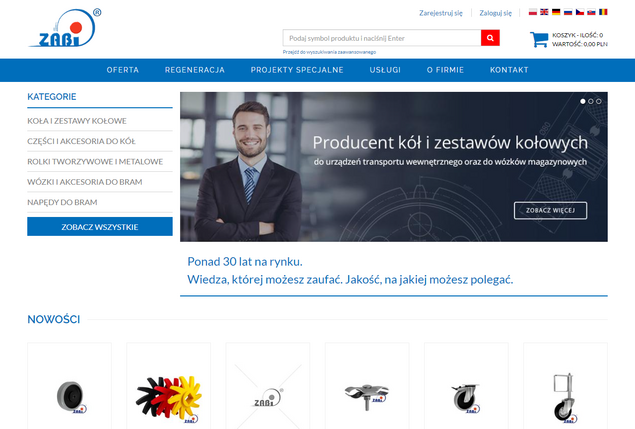Select the Czech flag language option
The width and height of the screenshot is (635, 429).
coord(580,13)
